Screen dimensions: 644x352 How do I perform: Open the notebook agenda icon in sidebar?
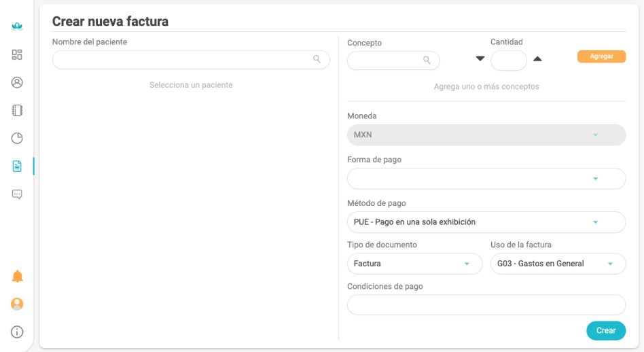pos(17,111)
